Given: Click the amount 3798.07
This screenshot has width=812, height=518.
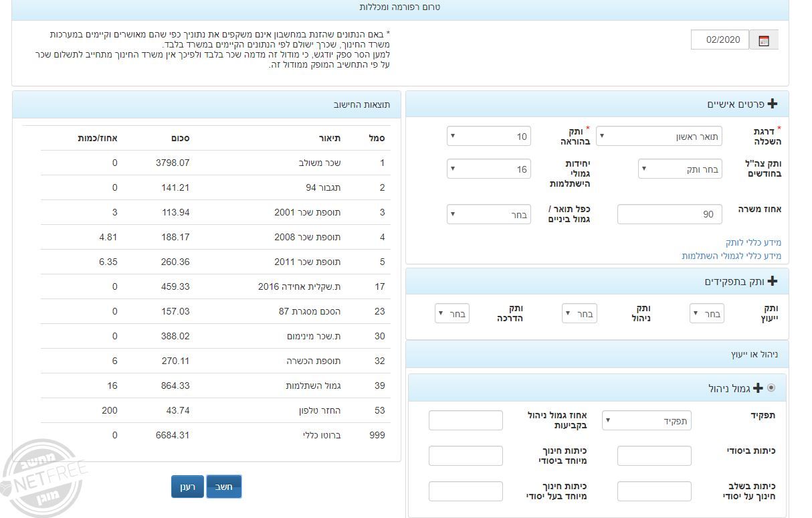Looking at the screenshot, I should point(173,163).
